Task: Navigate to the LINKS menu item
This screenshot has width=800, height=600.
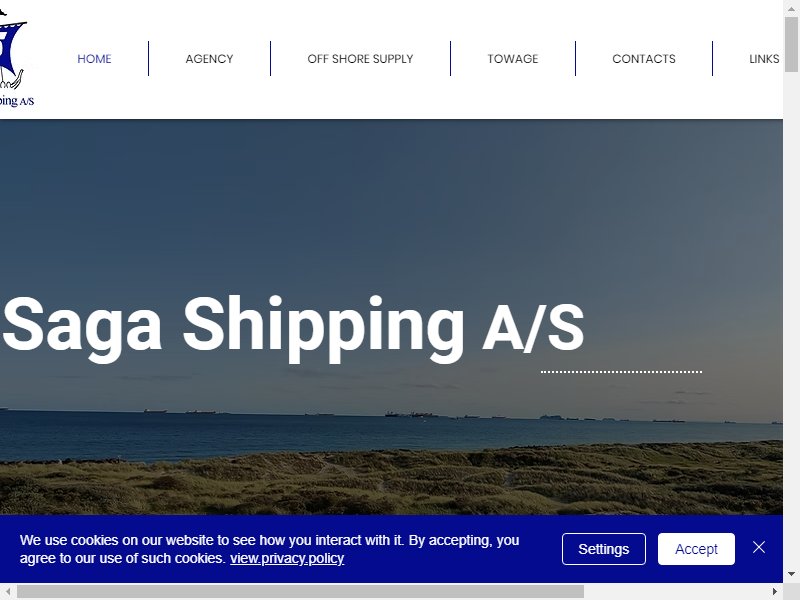Action: pos(764,59)
